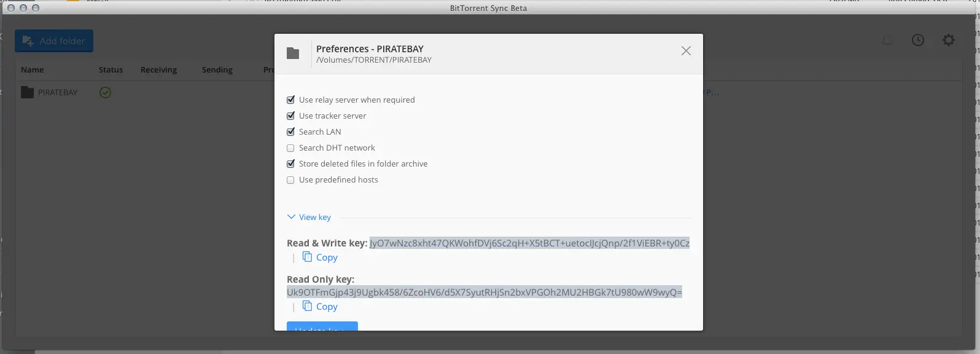Image resolution: width=980 pixels, height=354 pixels.
Task: Click folder icon in Preferences header
Action: pos(293,53)
